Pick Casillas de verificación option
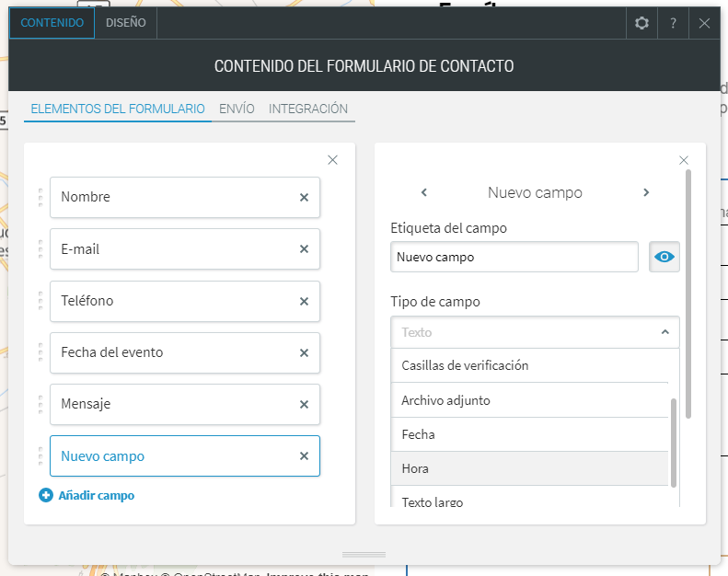This screenshot has width=728, height=576. (x=529, y=365)
